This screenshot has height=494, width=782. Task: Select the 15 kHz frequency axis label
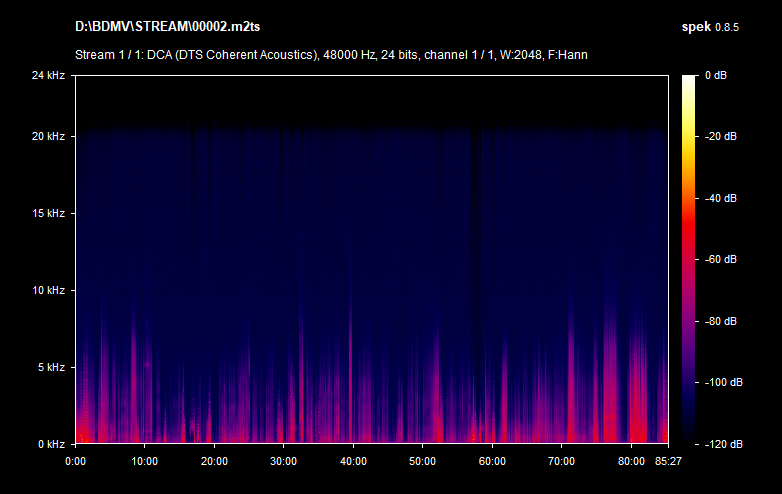47,214
